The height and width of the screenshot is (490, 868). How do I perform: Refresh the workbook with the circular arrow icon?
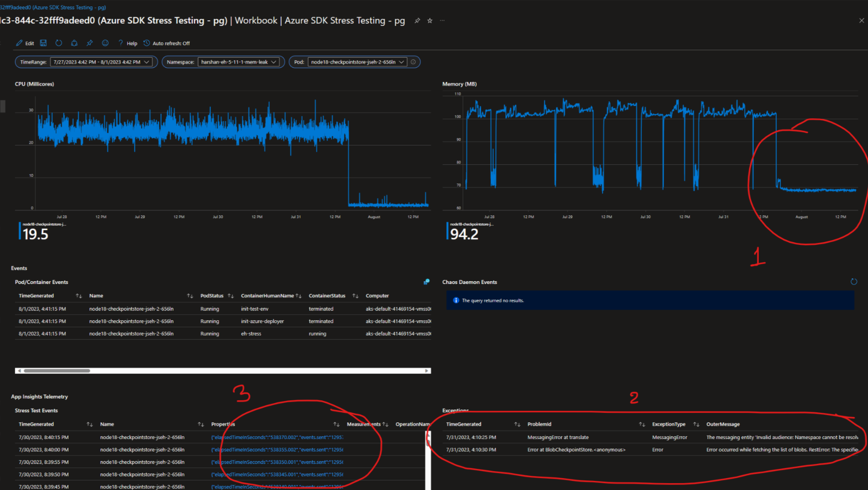point(58,43)
